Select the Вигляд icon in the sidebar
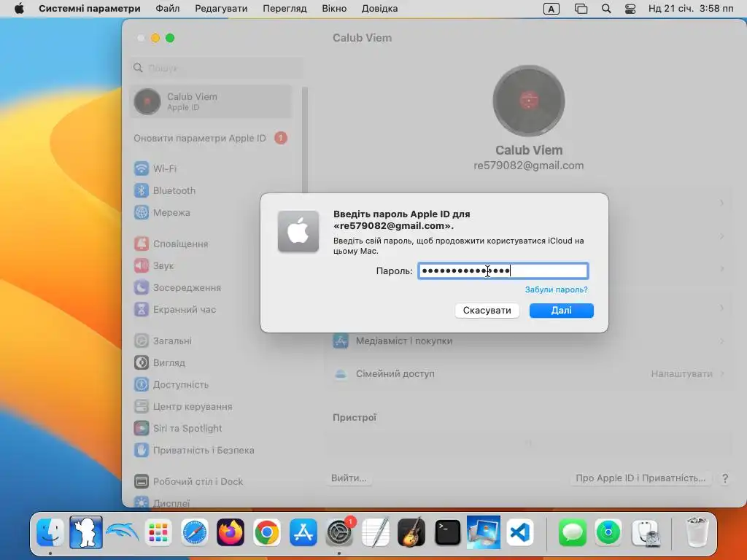The height and width of the screenshot is (560, 747). point(141,363)
